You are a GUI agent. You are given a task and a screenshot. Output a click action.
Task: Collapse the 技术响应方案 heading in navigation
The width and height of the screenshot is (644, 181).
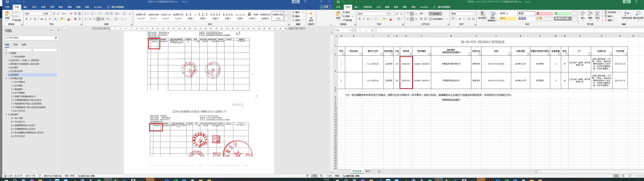(x=6, y=78)
